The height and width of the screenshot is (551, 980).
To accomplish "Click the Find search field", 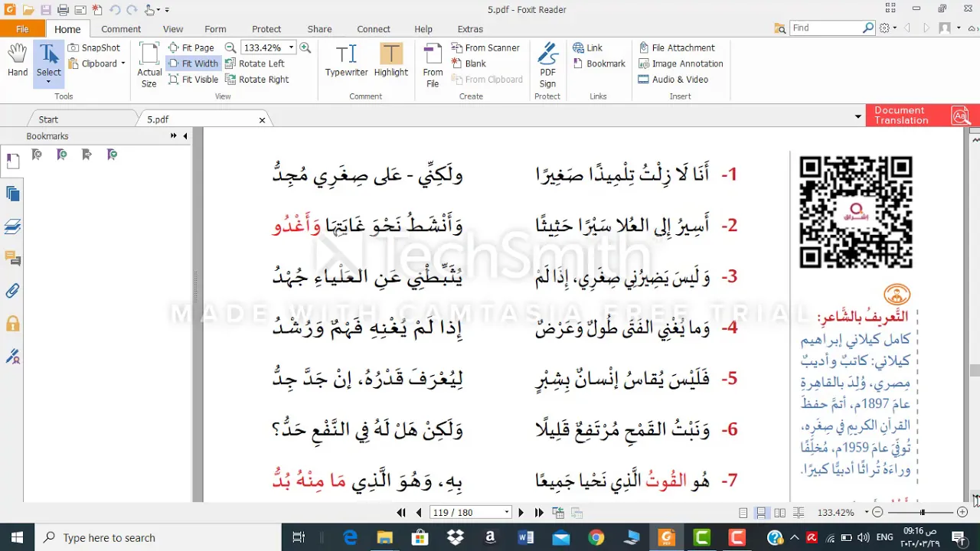I will coord(826,28).
